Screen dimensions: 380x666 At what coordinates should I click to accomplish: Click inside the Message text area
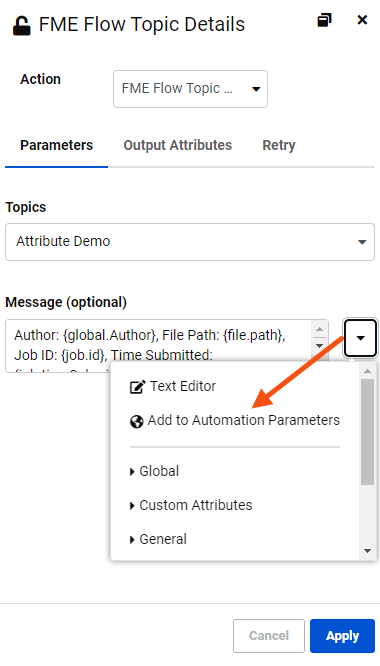[x=162, y=345]
